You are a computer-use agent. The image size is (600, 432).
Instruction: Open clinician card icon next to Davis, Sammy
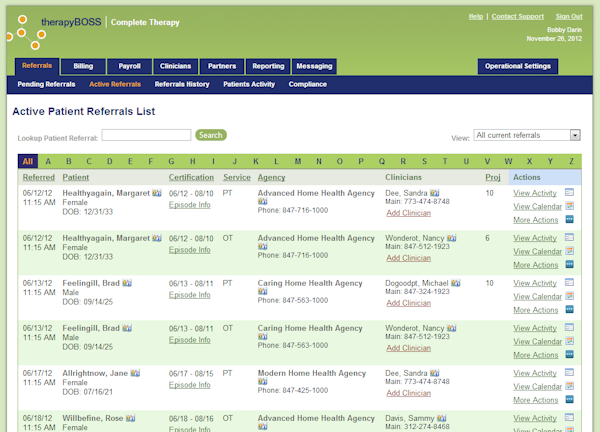pos(442,418)
